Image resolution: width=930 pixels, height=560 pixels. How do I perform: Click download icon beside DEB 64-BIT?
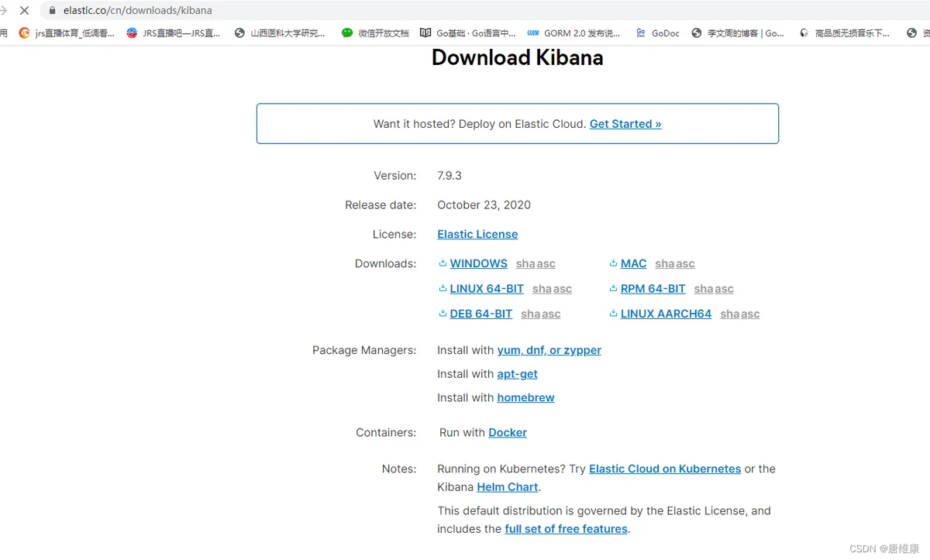pyautogui.click(x=443, y=314)
